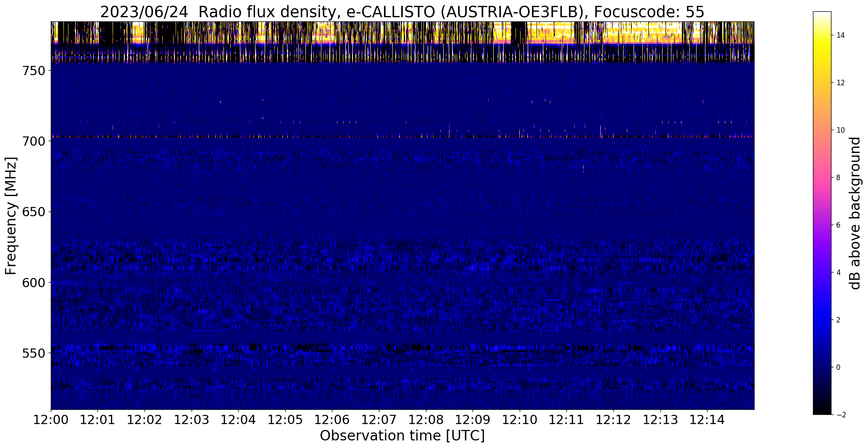Click the 12:13 time tick label
Image resolution: width=868 pixels, height=448 pixels.
(x=661, y=419)
